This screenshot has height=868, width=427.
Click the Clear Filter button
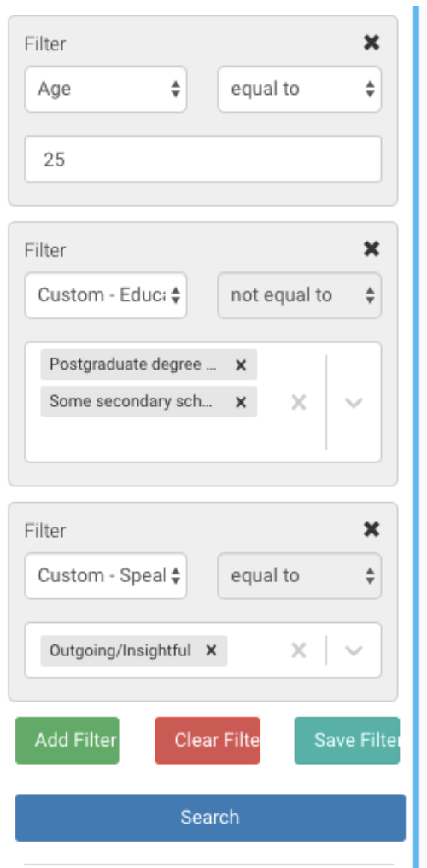click(208, 741)
